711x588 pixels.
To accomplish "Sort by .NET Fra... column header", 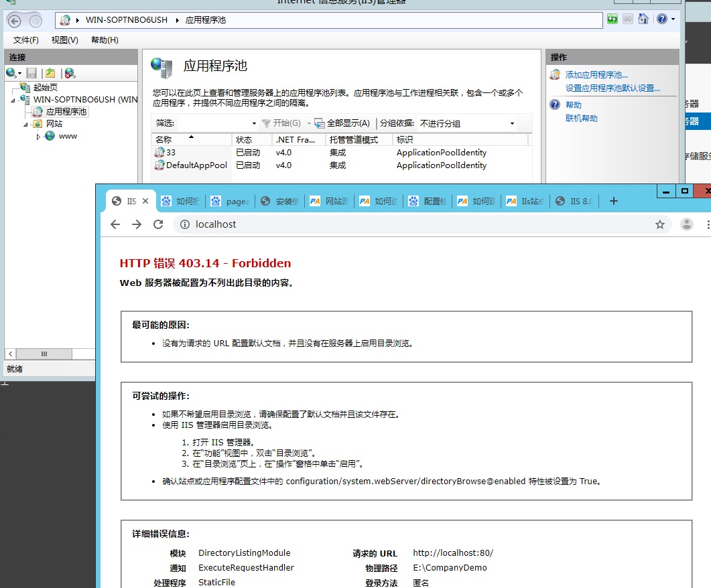I will (x=299, y=139).
